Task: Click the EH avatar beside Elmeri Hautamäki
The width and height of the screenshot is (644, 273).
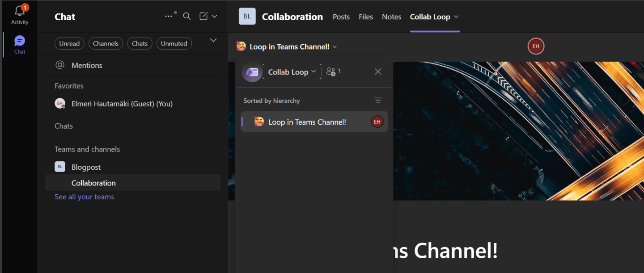Action: [60, 104]
